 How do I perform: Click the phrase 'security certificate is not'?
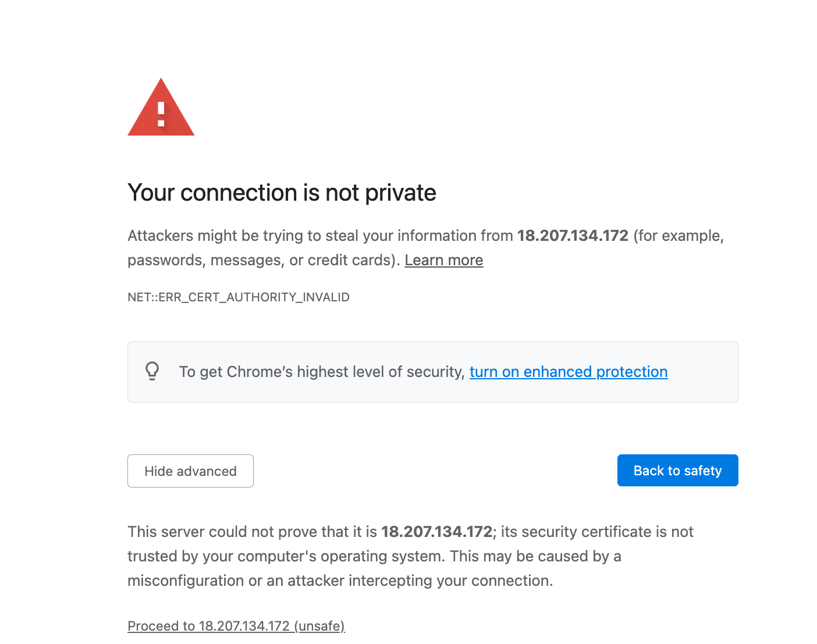[597, 532]
